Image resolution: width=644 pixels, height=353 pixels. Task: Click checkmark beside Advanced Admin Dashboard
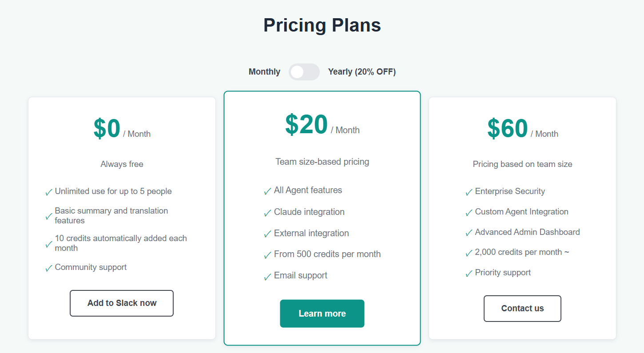tap(469, 233)
